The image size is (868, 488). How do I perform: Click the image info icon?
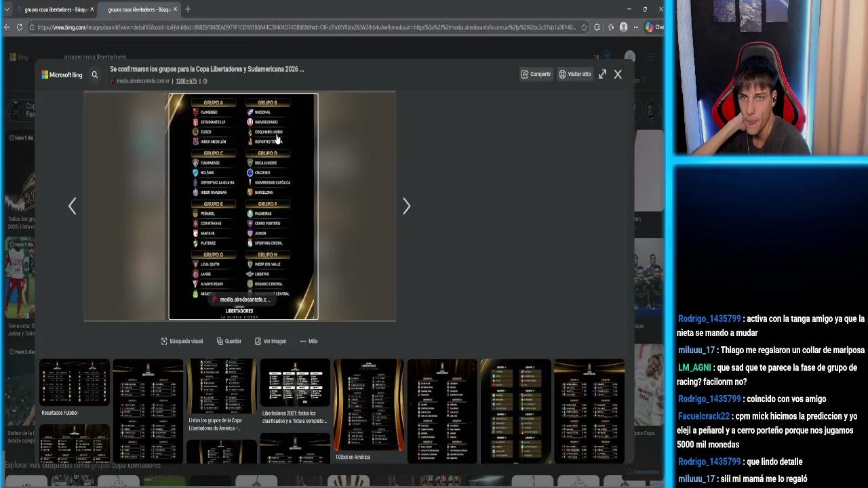pyautogui.click(x=205, y=81)
